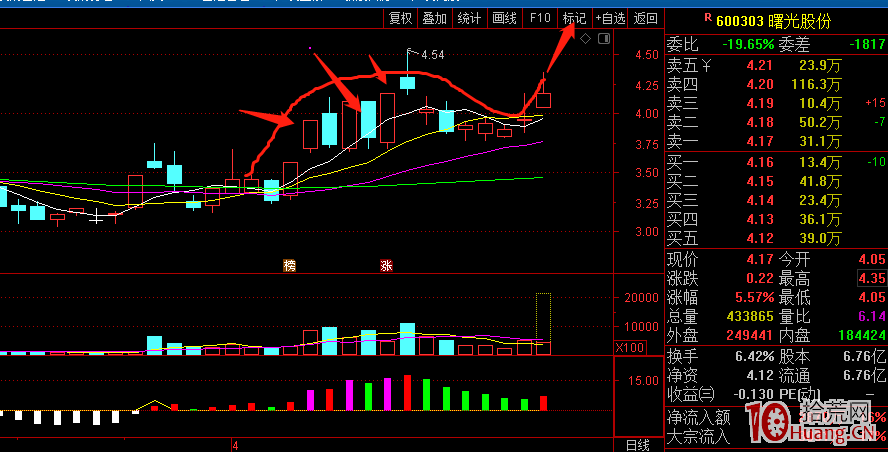Click the 4.54 high price label
Screen dimensions: 888x452
click(x=433, y=55)
